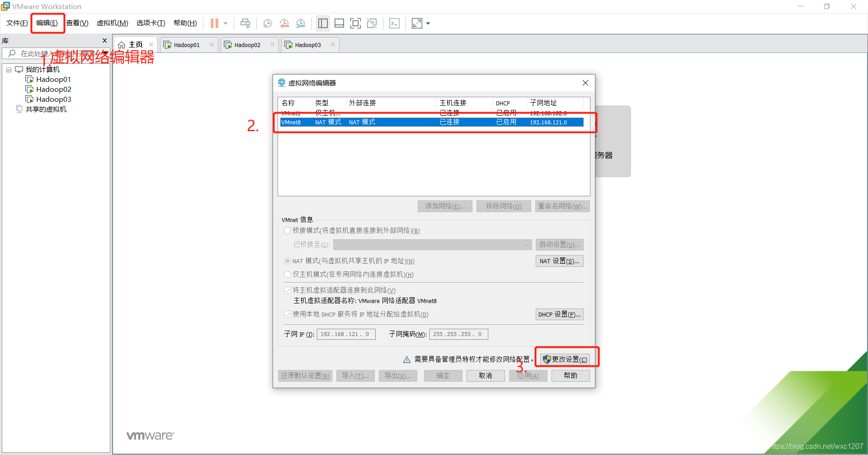Screen dimensions: 868x455
Task: Toggle 使用本地 DHCP 服务 checkbox
Action: [288, 314]
